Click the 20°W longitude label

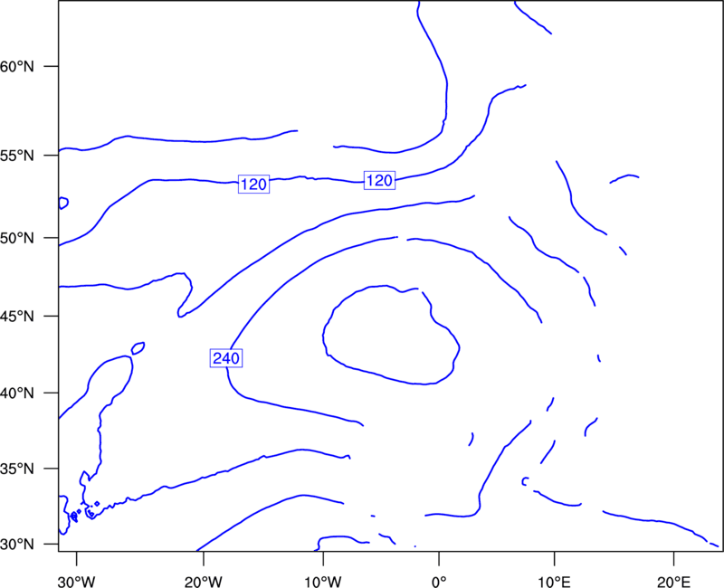click(204, 582)
